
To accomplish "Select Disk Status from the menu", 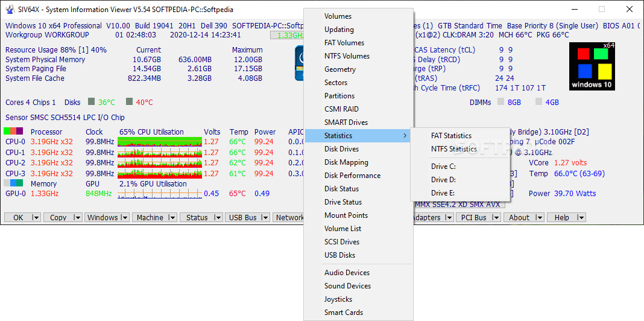I will pyautogui.click(x=358, y=189).
